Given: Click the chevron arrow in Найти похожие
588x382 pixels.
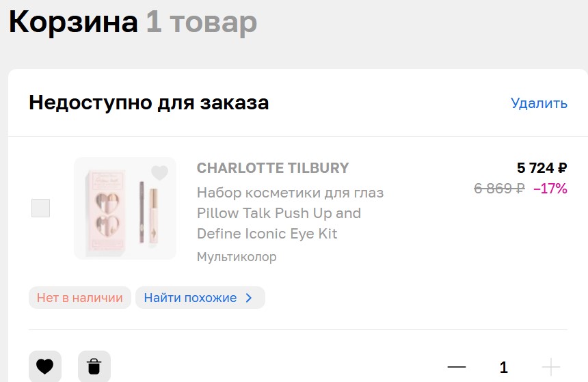Looking at the screenshot, I should pos(249,298).
